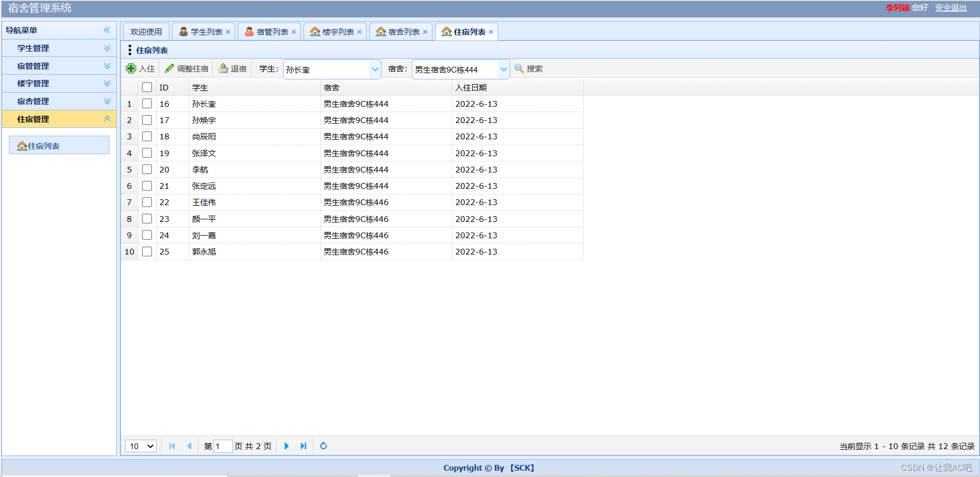The image size is (980, 477).
Task: Click the page number input field
Action: pos(223,446)
